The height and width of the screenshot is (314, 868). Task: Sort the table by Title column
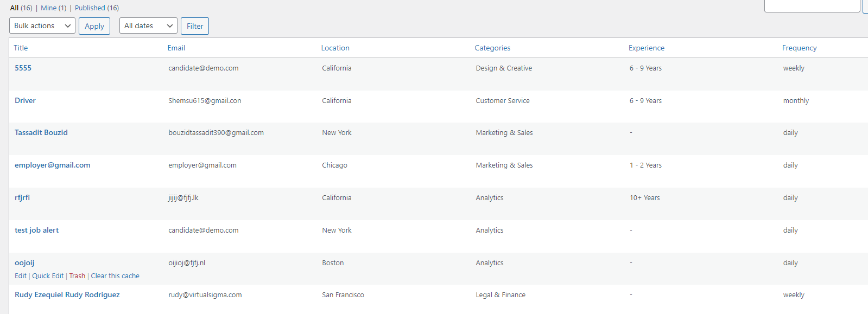pyautogui.click(x=21, y=48)
